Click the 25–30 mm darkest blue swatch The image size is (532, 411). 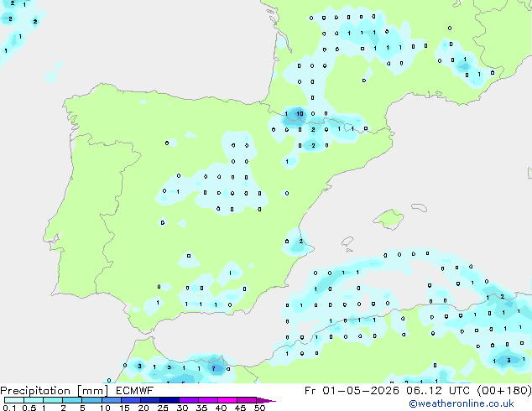coord(169,400)
